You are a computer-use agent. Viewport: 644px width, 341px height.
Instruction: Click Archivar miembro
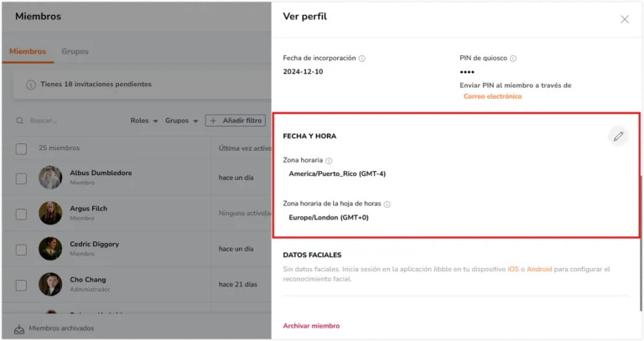(311, 326)
